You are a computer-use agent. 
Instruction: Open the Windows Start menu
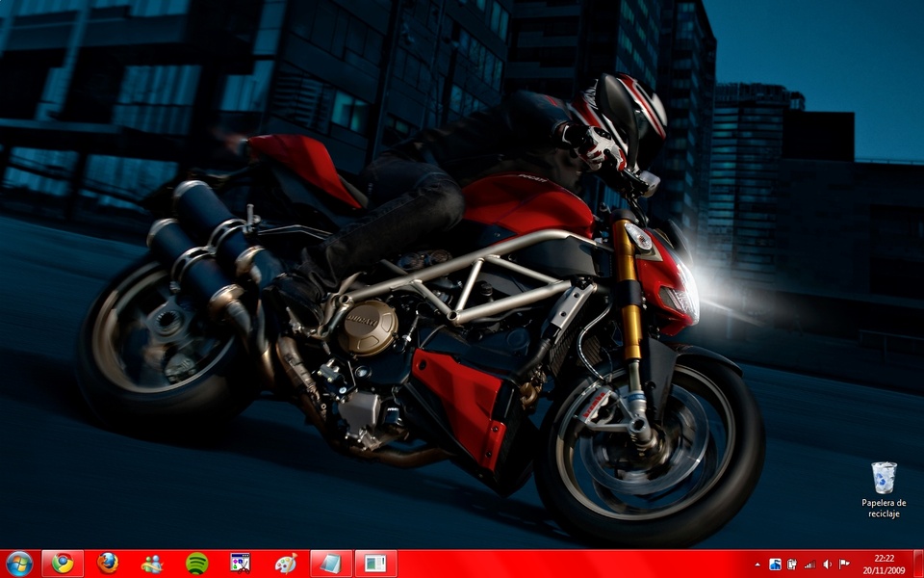pyautogui.click(x=19, y=564)
